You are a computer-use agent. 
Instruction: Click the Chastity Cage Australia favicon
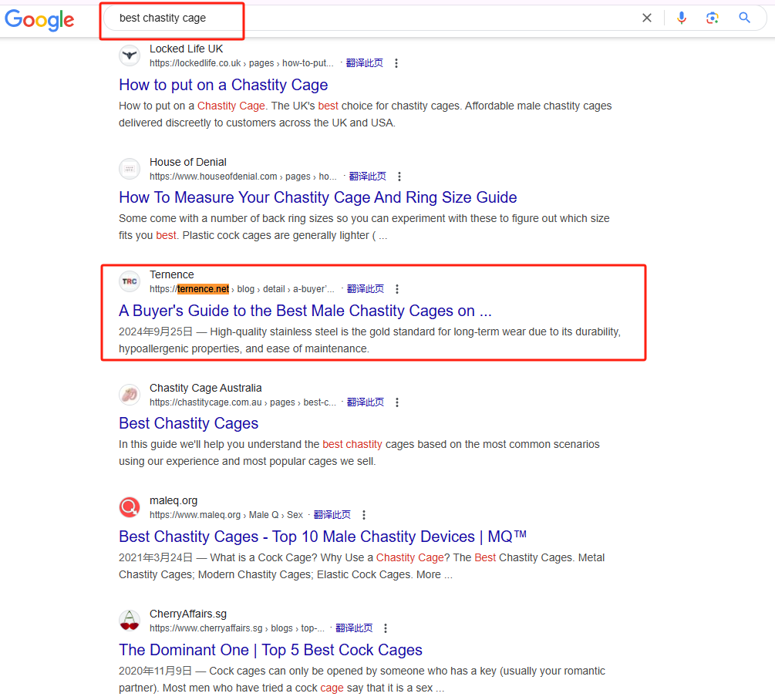[130, 395]
